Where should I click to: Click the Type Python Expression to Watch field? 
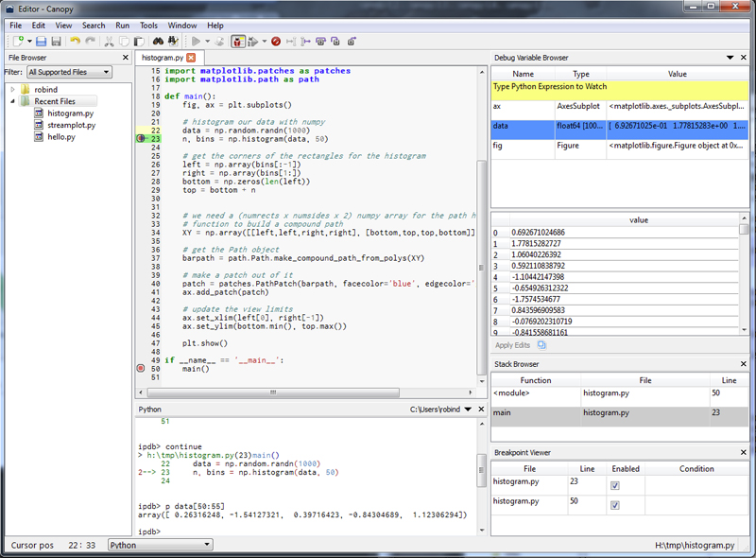620,90
